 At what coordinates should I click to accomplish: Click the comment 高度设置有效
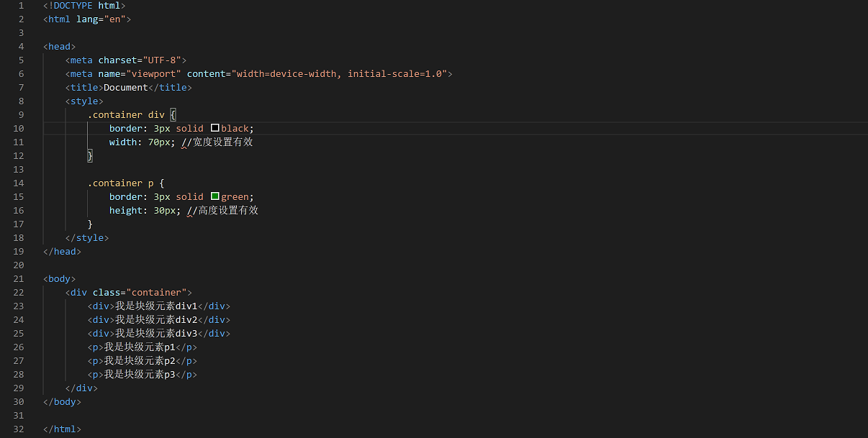[x=227, y=210]
